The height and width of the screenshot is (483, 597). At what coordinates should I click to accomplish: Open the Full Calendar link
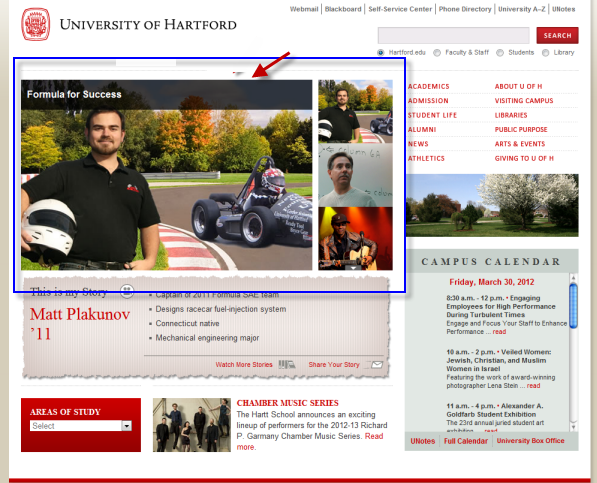tap(466, 441)
